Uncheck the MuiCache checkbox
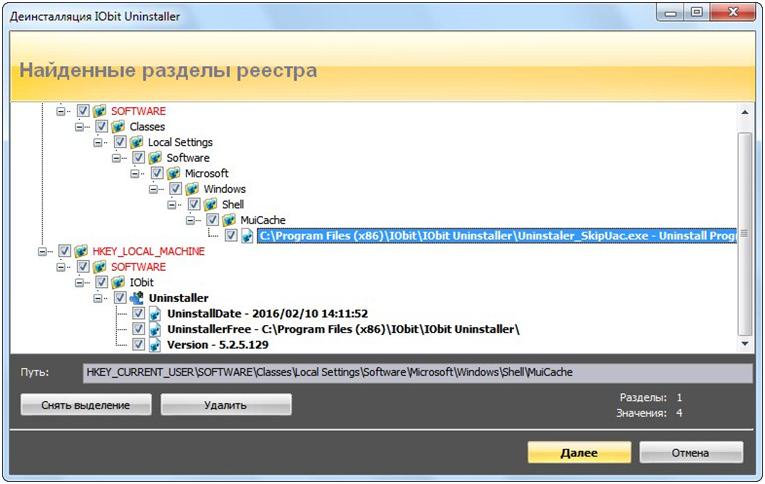The image size is (765, 484). point(213,221)
